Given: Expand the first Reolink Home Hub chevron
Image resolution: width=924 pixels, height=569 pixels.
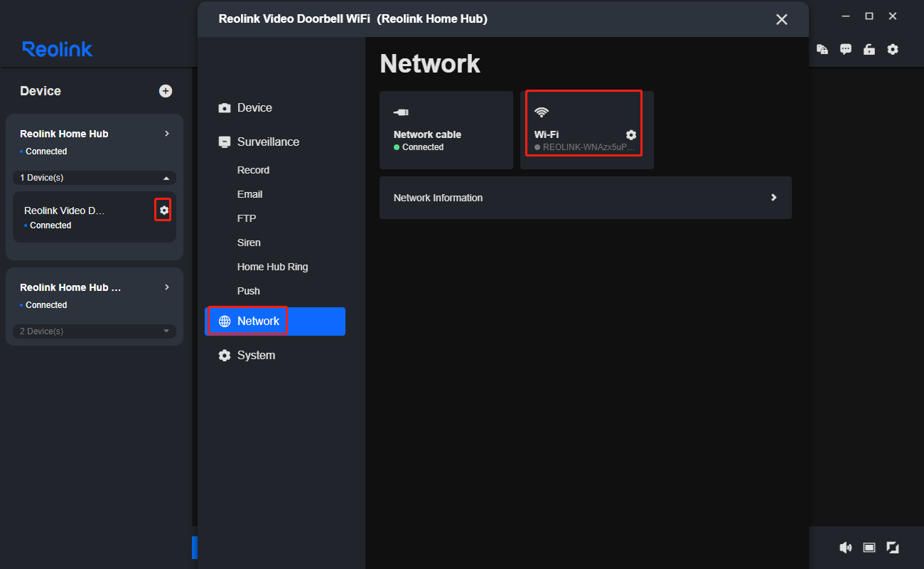Looking at the screenshot, I should pyautogui.click(x=167, y=134).
